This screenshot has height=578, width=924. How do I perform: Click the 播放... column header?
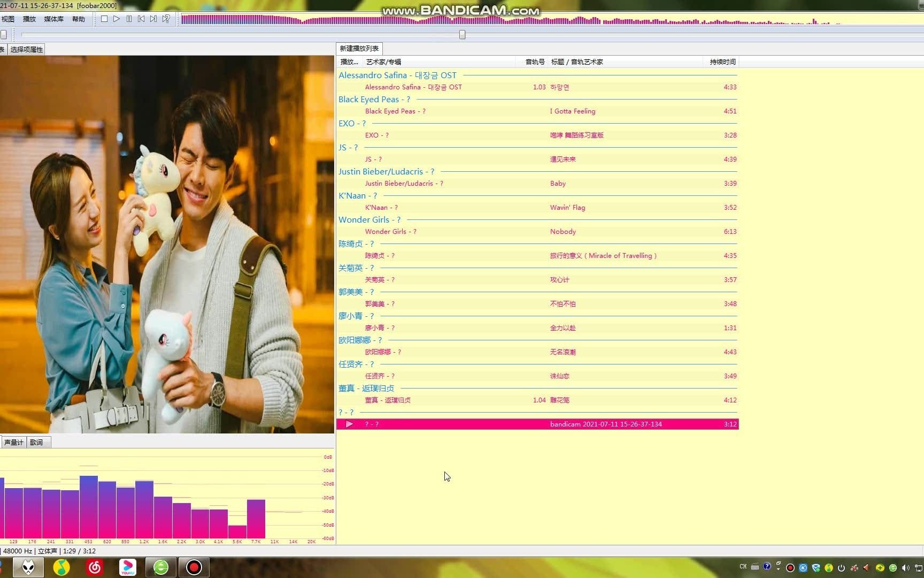(x=350, y=62)
